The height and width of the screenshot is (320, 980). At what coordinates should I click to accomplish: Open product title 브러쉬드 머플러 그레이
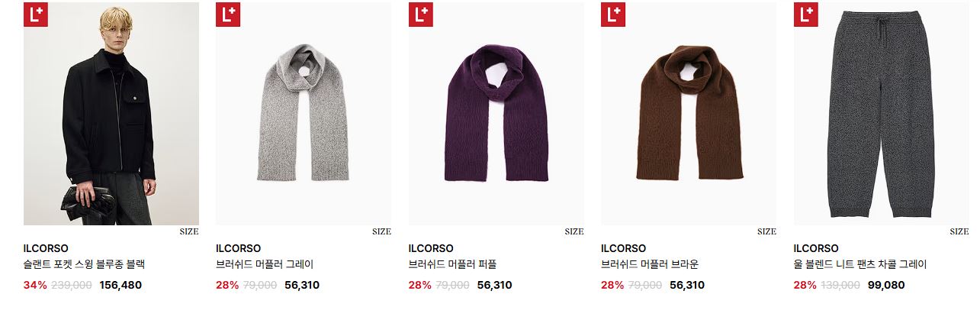click(x=265, y=265)
